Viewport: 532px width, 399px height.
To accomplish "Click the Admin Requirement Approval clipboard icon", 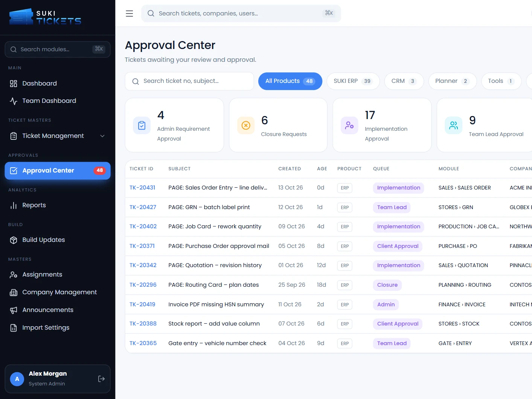I will [142, 125].
